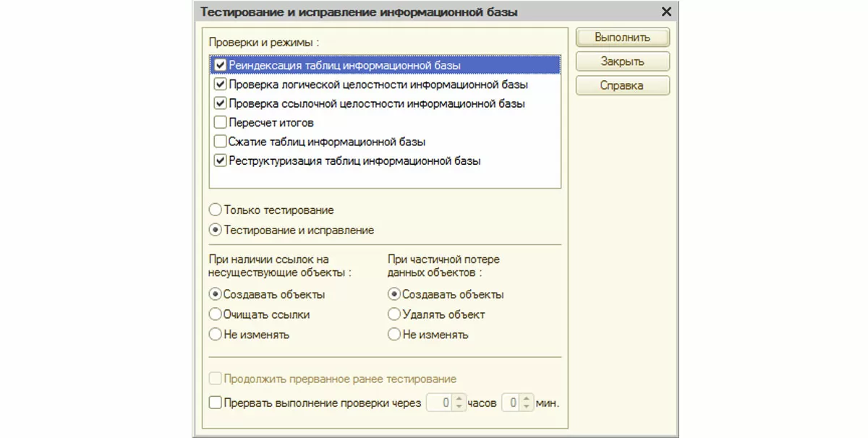The width and height of the screenshot is (868, 438).
Task: Select Не изменять under несуществующие объекты
Action: pyautogui.click(x=215, y=335)
